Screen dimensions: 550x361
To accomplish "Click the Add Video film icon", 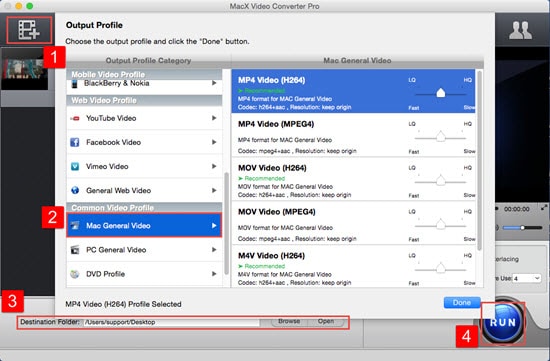I will pos(29,30).
